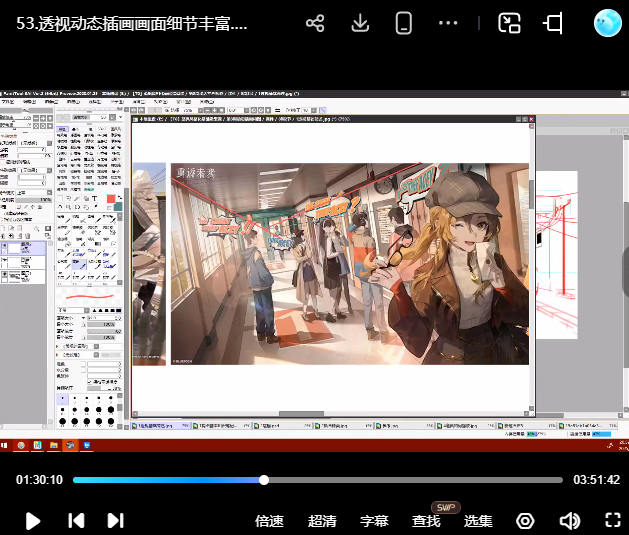The image size is (629, 535).
Task: Click the crop-shaped icon beside picture-in-picture
Action: coord(554,23)
